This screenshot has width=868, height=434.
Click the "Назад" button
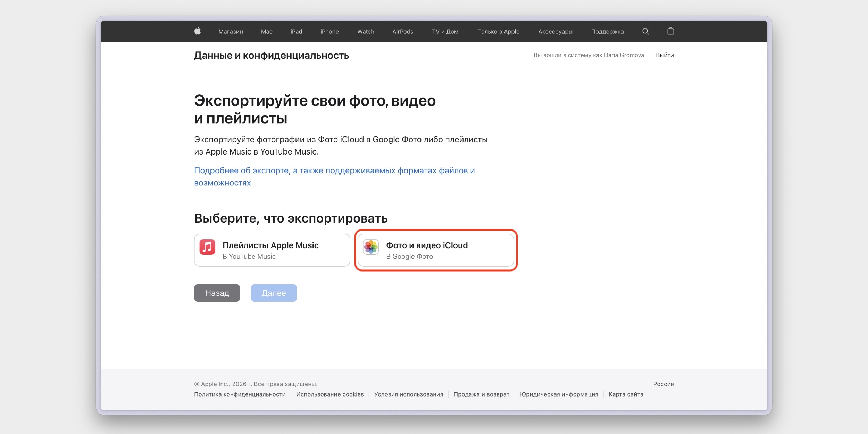click(217, 293)
